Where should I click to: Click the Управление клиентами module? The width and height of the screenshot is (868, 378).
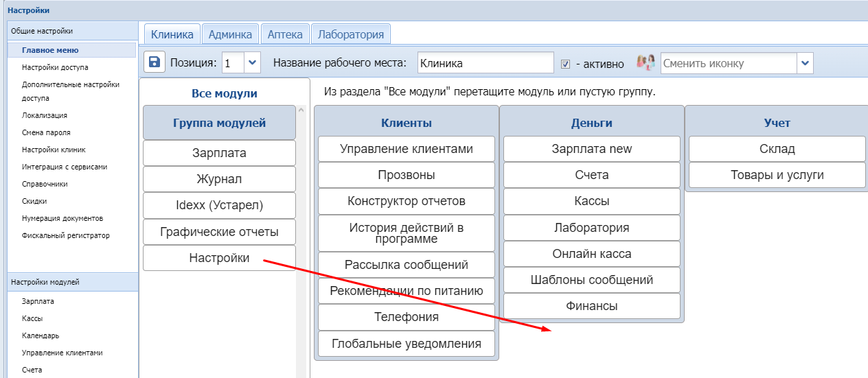click(x=407, y=149)
